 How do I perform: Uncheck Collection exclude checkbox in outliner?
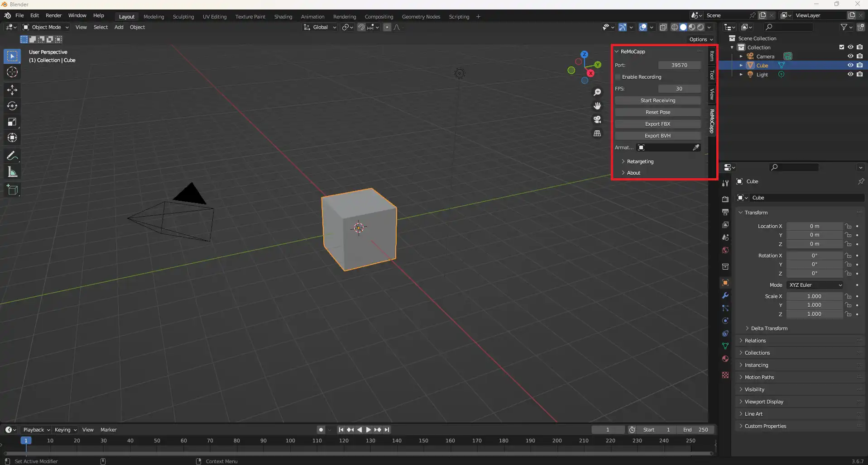pyautogui.click(x=842, y=47)
